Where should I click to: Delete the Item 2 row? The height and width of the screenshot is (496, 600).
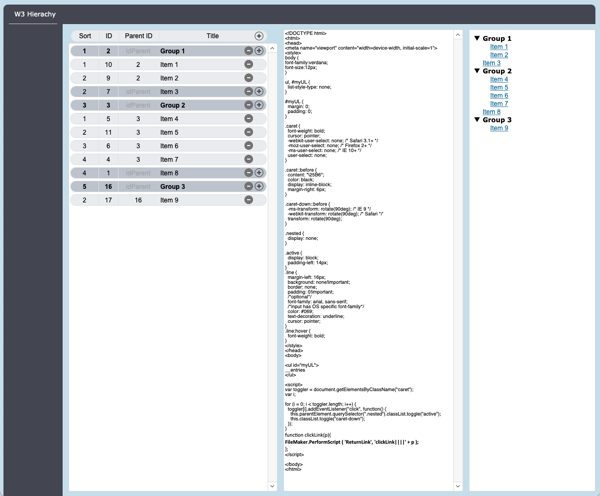tap(248, 78)
